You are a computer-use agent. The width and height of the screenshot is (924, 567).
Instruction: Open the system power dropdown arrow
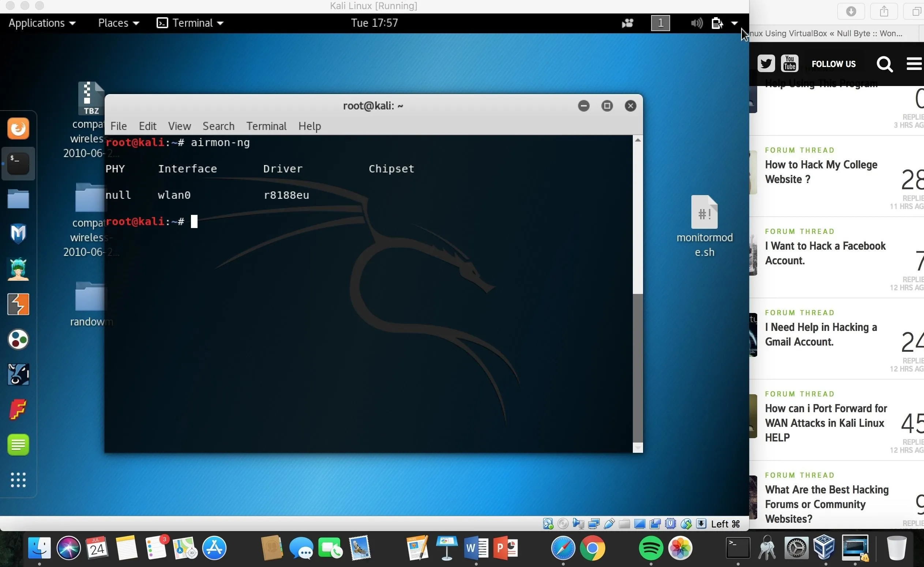(x=734, y=23)
